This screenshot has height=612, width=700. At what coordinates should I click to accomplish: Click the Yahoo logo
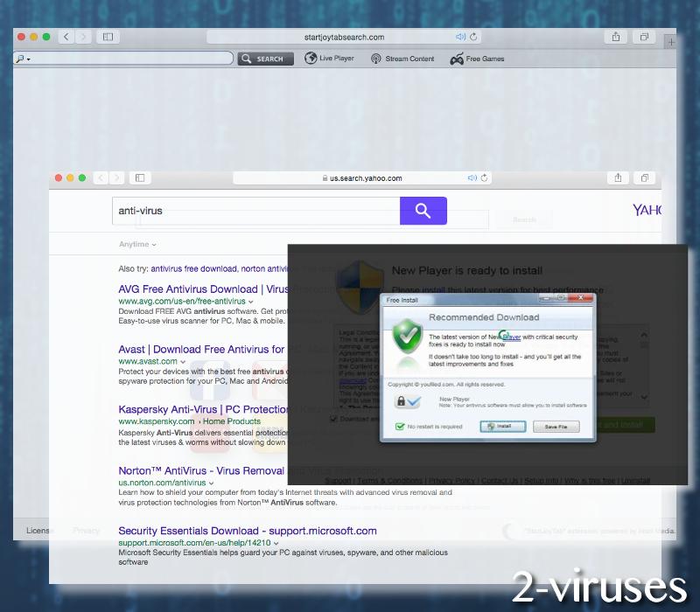[x=647, y=210]
